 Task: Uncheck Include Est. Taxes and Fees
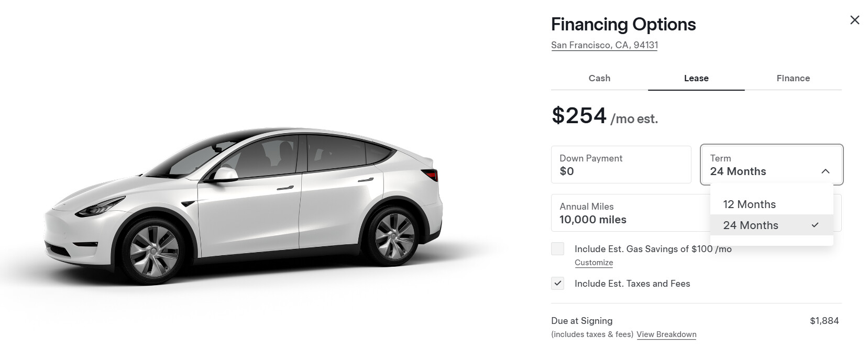[557, 284]
